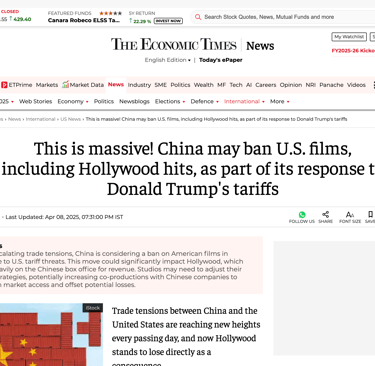Open the Font Size icon
Screen dimensions: 375x366
click(350, 215)
